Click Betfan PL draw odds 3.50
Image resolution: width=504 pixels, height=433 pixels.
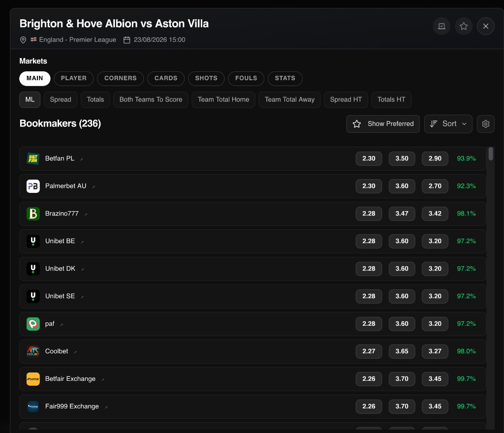tap(402, 158)
